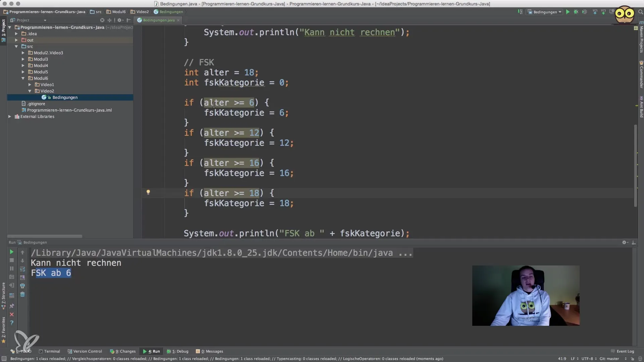Click the VCS commit changes icon
644x362 pixels.
point(603,12)
